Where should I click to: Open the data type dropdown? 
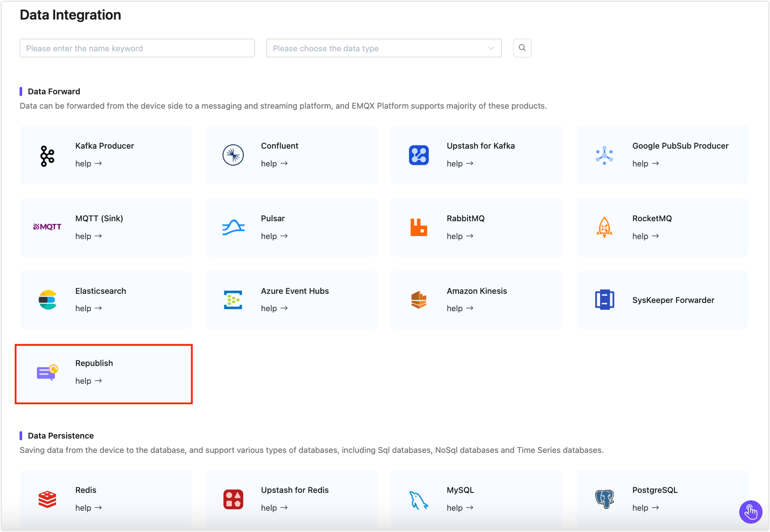coord(384,48)
